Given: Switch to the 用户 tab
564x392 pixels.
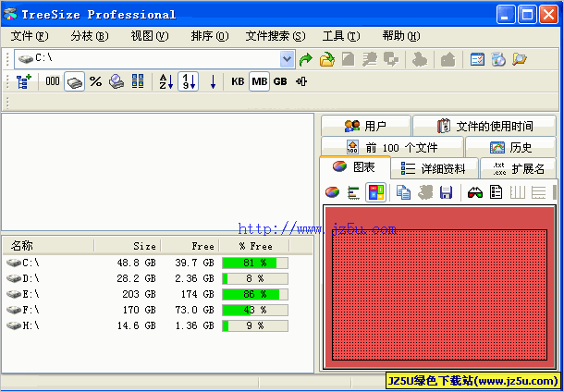Looking at the screenshot, I should click(x=365, y=126).
